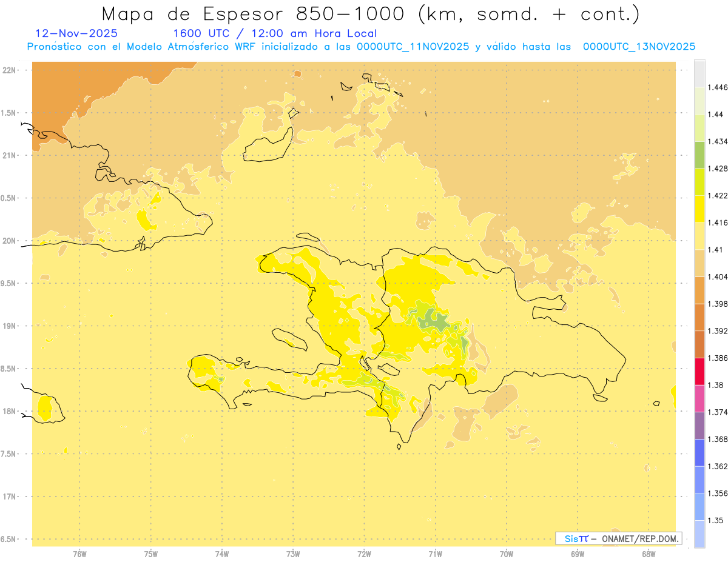Click the red colorbar segment between 1.38 and 1.386
Screen dimensions: 728x562
tap(699, 371)
